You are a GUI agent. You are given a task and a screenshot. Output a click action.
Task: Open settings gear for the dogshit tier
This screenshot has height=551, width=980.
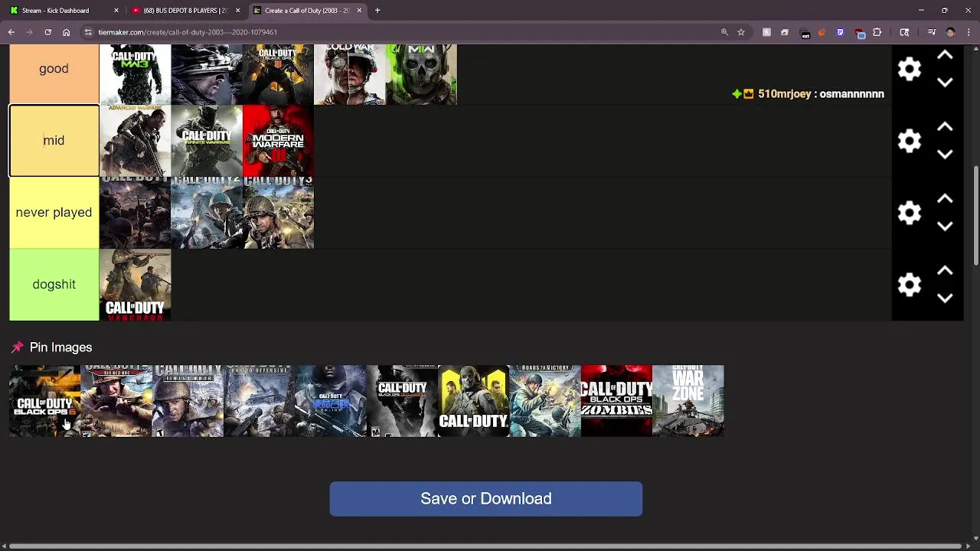click(910, 285)
